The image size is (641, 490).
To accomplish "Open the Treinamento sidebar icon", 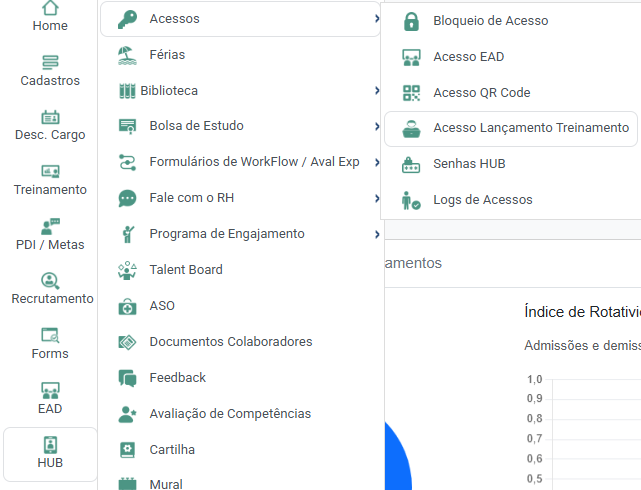I will tap(50, 172).
